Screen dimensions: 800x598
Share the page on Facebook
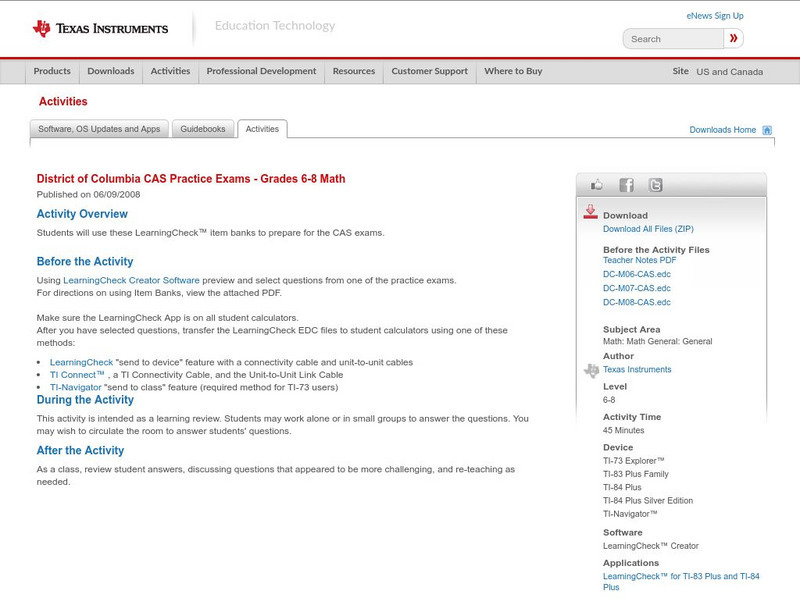pyautogui.click(x=626, y=184)
